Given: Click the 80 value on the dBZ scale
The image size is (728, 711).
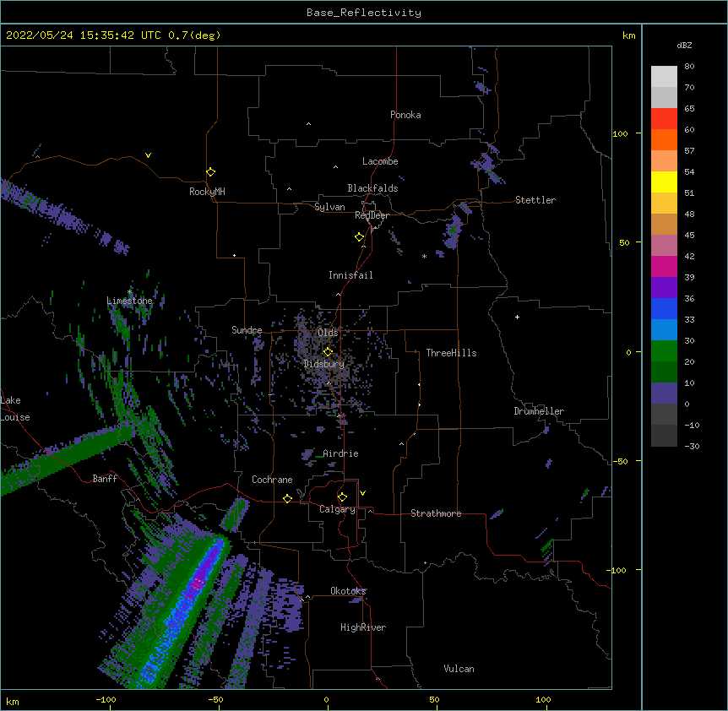Looking at the screenshot, I should pyautogui.click(x=689, y=67).
